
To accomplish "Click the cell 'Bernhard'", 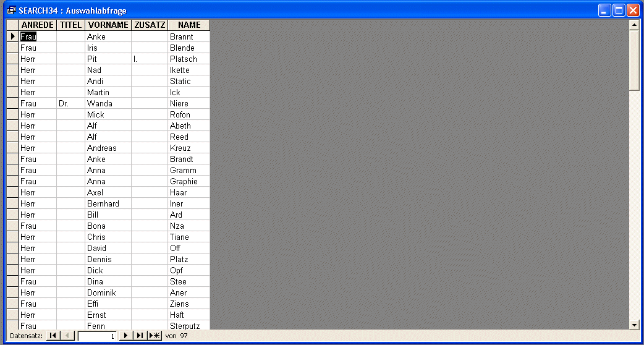I will [108, 203].
